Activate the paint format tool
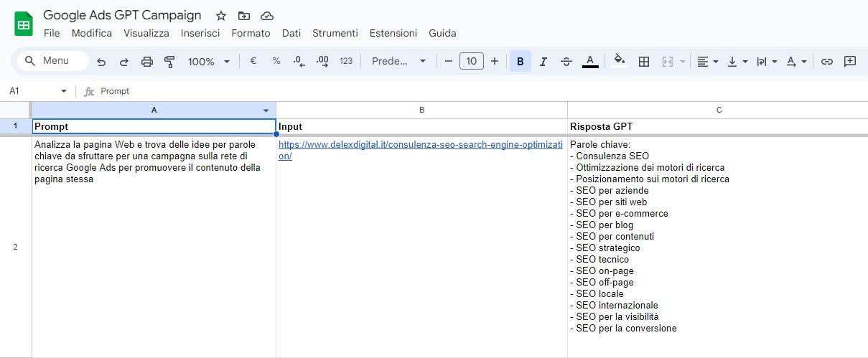Screen dimensions: 868x358 [x=169, y=62]
